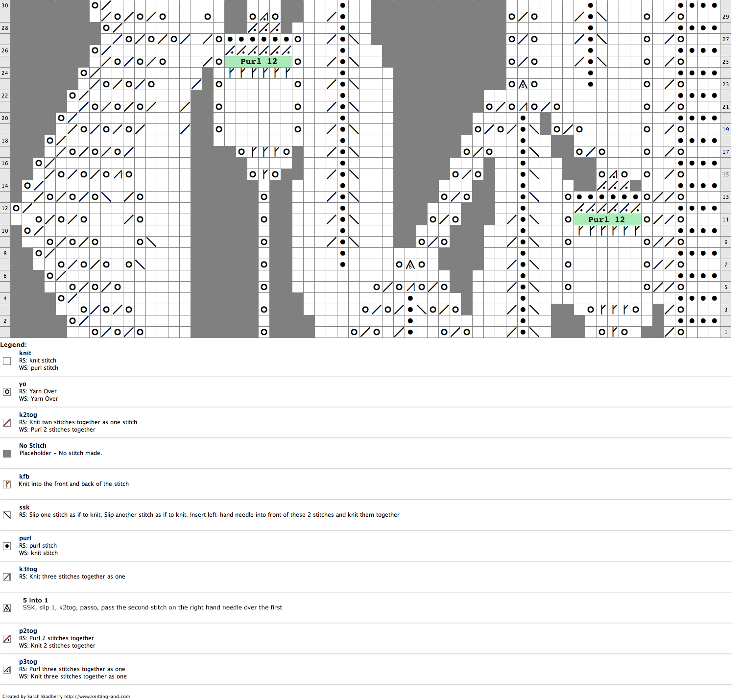The width and height of the screenshot is (741, 700).
Task: Click the 'knit' legend title
Action: [x=25, y=353]
